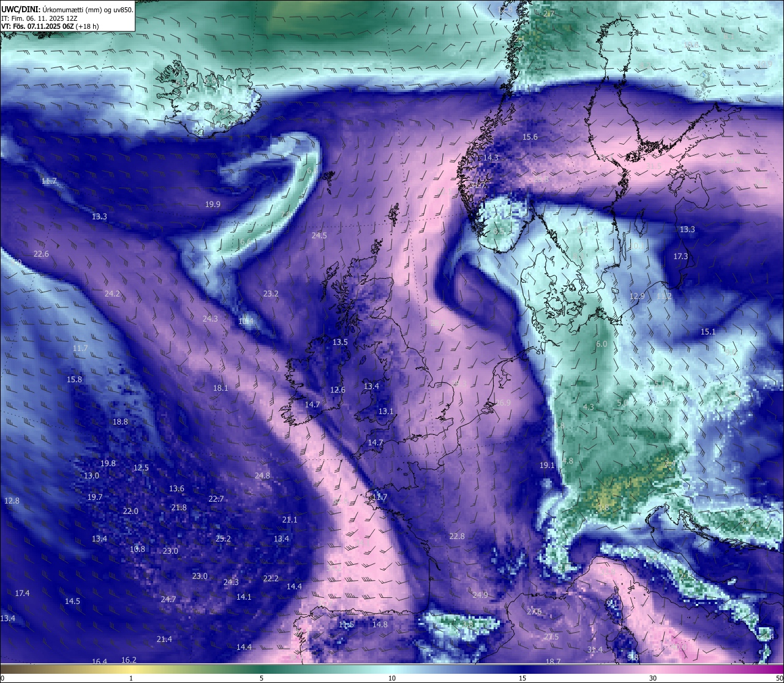Click the 19.1 value label

click(547, 466)
